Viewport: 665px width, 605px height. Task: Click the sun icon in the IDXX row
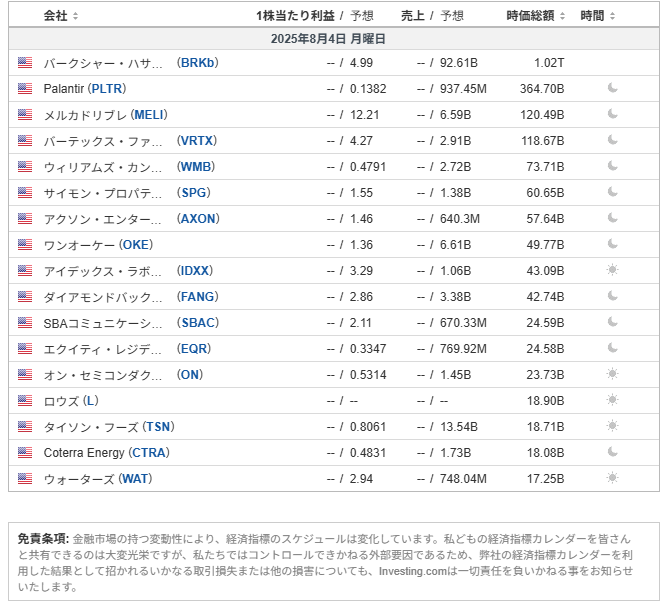(x=612, y=270)
